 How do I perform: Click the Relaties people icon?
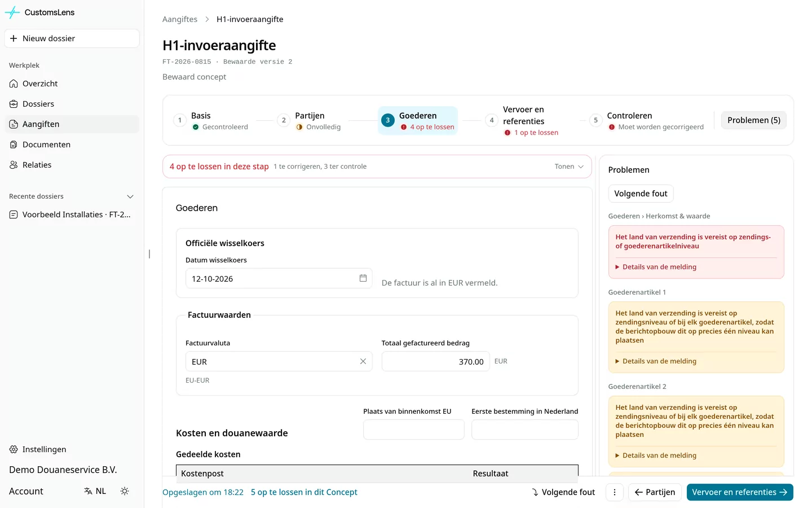click(14, 165)
